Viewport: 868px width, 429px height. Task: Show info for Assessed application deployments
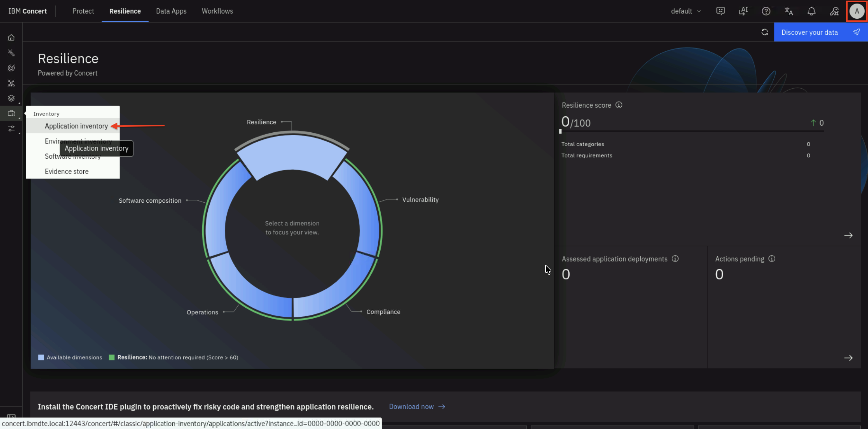click(x=675, y=259)
